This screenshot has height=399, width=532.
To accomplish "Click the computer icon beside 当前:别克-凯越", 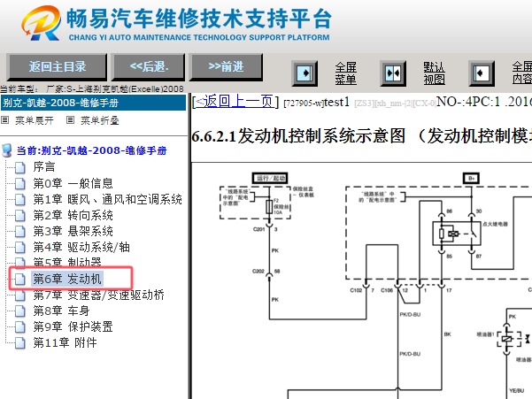I will [7, 150].
